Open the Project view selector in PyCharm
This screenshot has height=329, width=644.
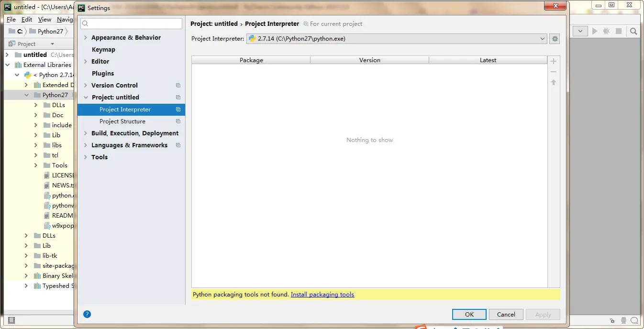pos(32,44)
